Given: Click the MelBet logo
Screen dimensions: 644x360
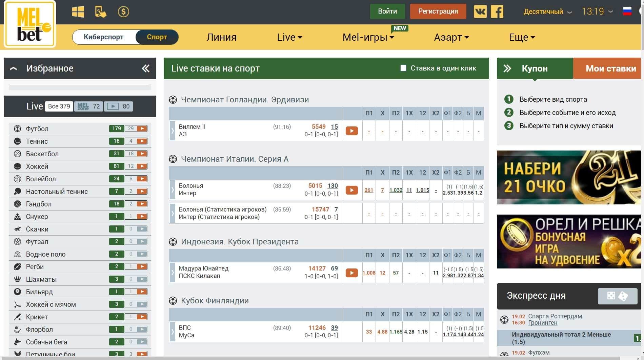Looking at the screenshot, I should 30,24.
